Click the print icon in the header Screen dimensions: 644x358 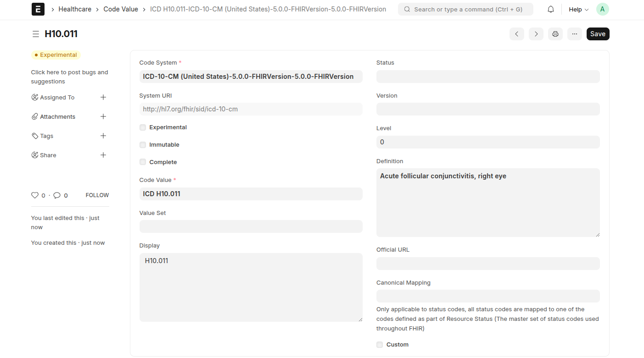click(x=555, y=34)
